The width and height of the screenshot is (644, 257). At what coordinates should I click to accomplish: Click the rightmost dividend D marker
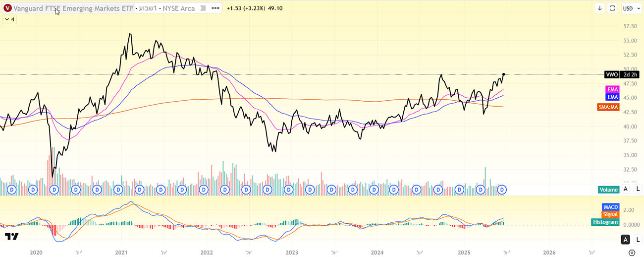[502, 190]
